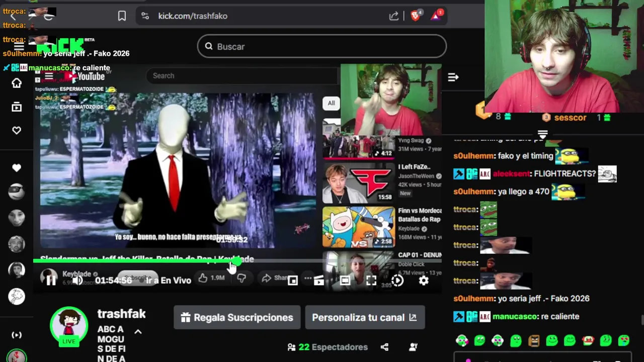Dislike the YouTube video
The width and height of the screenshot is (644, 362).
coord(242,278)
